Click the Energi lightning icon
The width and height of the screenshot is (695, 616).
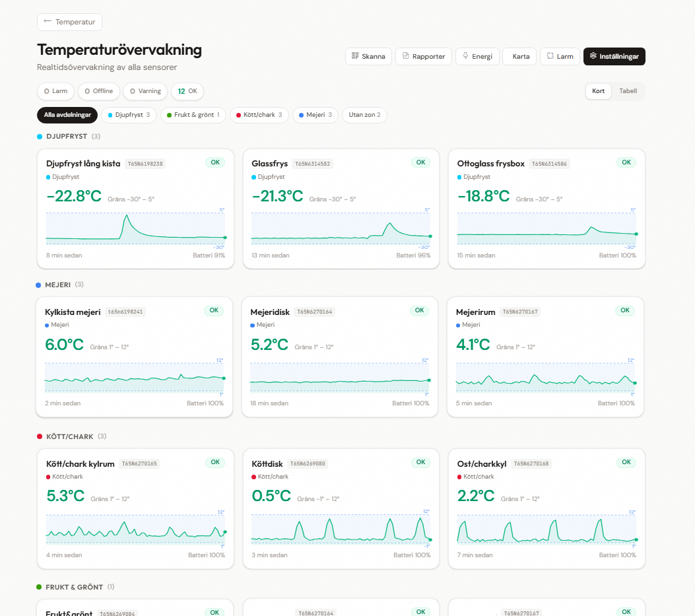pos(465,56)
